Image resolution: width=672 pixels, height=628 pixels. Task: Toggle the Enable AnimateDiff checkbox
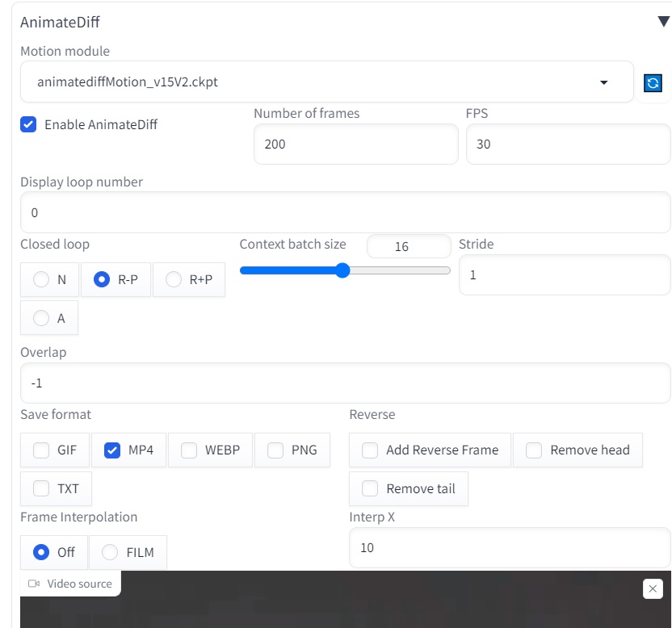point(28,124)
